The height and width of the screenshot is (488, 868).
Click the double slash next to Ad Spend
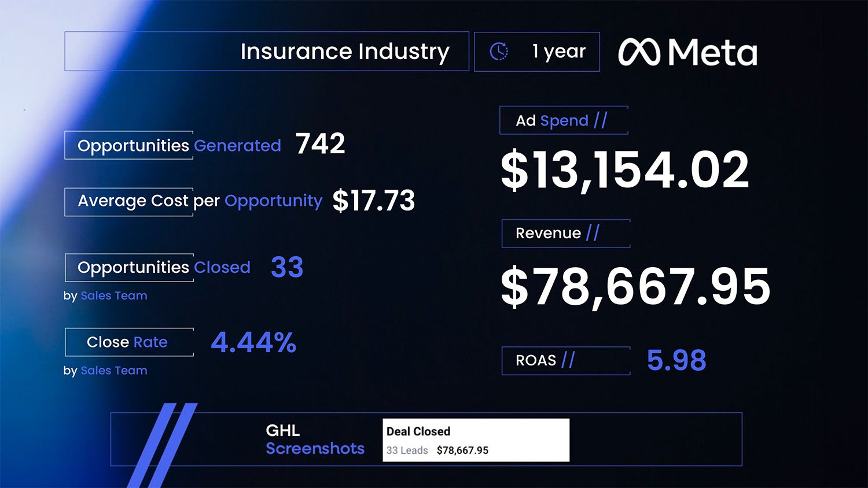pyautogui.click(x=600, y=120)
